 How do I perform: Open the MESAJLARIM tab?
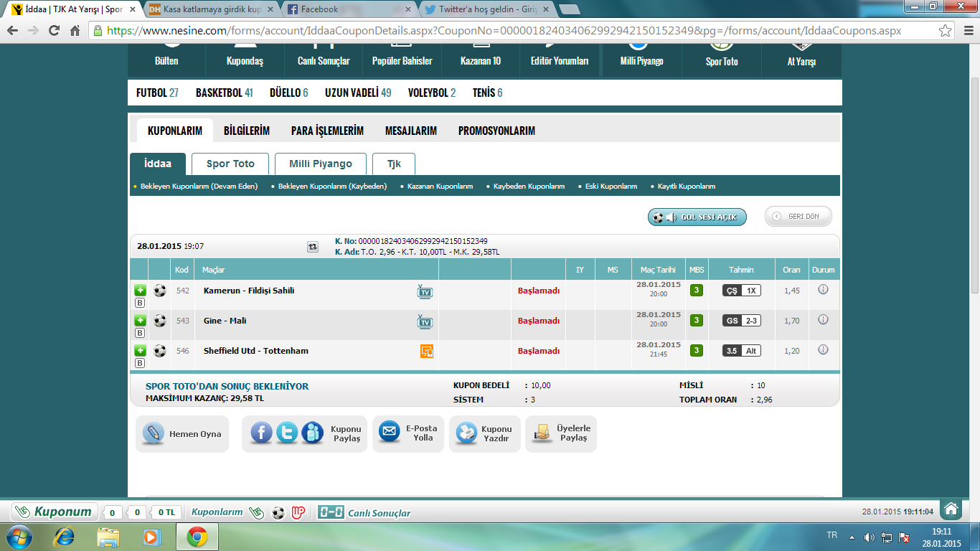click(411, 131)
